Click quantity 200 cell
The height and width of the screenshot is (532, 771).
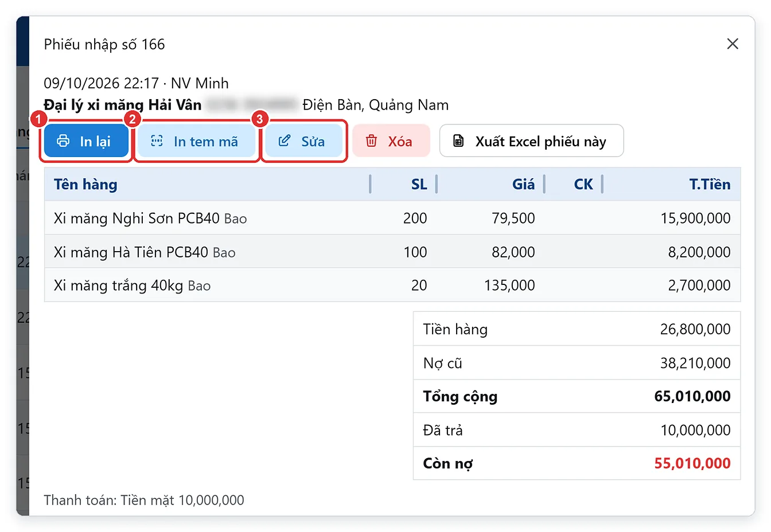(415, 218)
